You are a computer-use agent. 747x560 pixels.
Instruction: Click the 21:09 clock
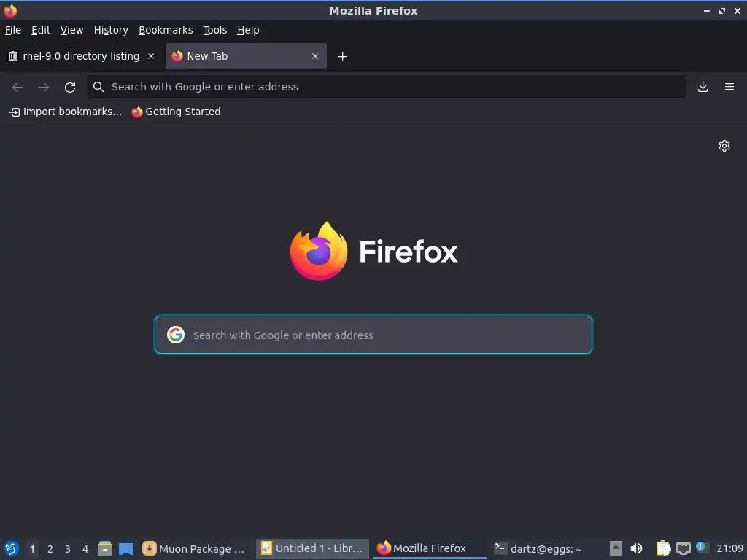(x=729, y=548)
